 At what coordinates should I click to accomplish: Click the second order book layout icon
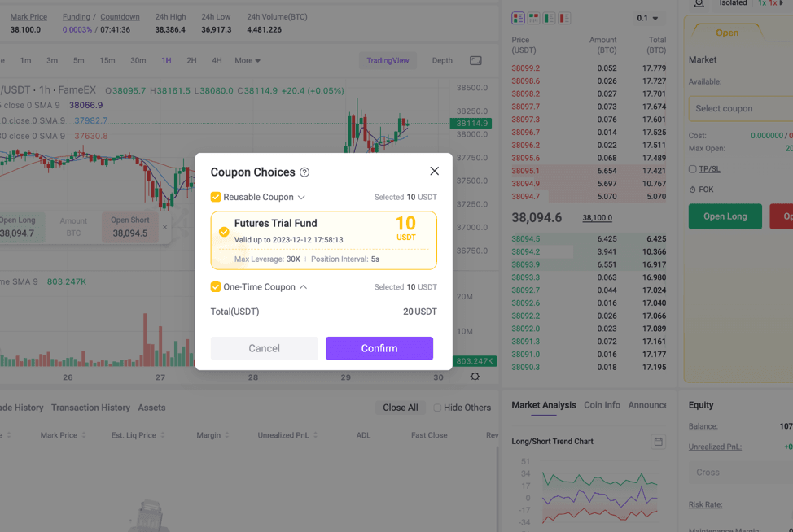(x=533, y=18)
